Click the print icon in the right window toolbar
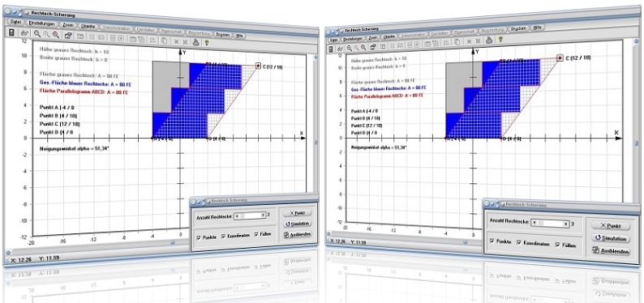Viewport: 644px width, 303px height. (x=490, y=41)
